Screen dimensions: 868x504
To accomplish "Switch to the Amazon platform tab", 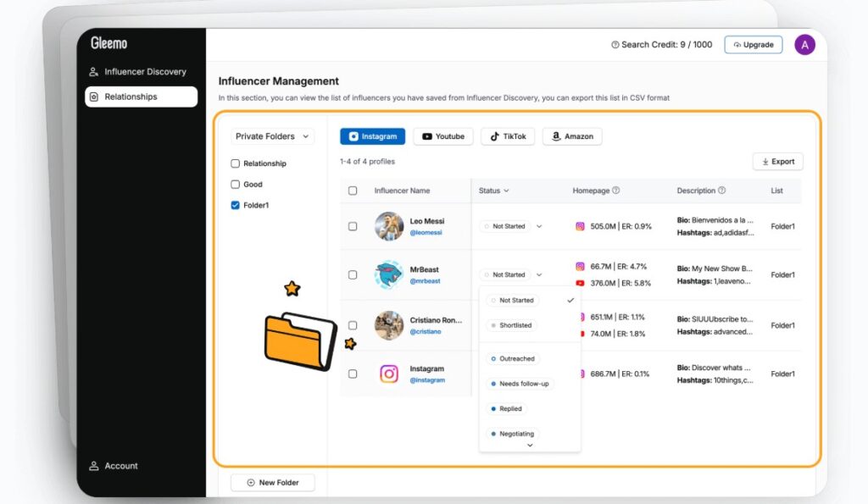I will pyautogui.click(x=572, y=136).
